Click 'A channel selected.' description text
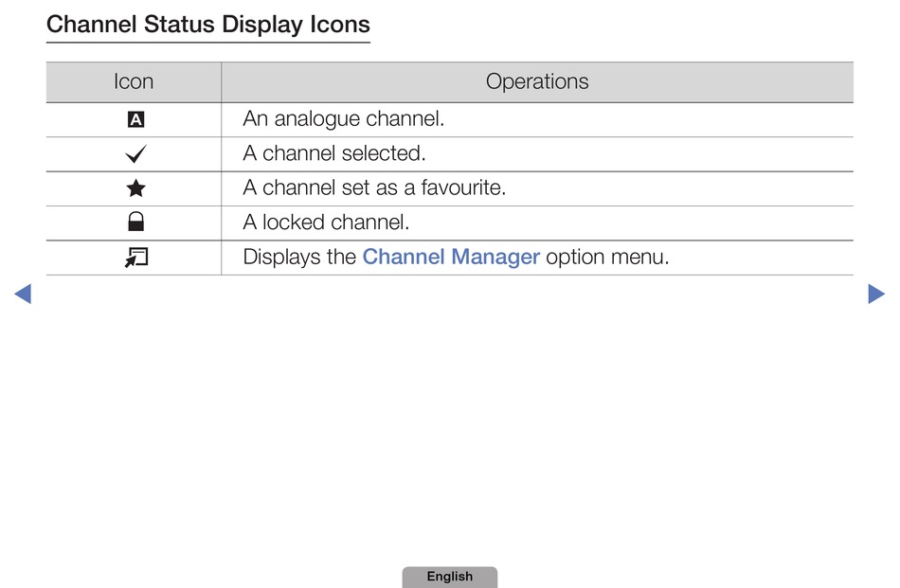The width and height of the screenshot is (900, 588). 334,153
